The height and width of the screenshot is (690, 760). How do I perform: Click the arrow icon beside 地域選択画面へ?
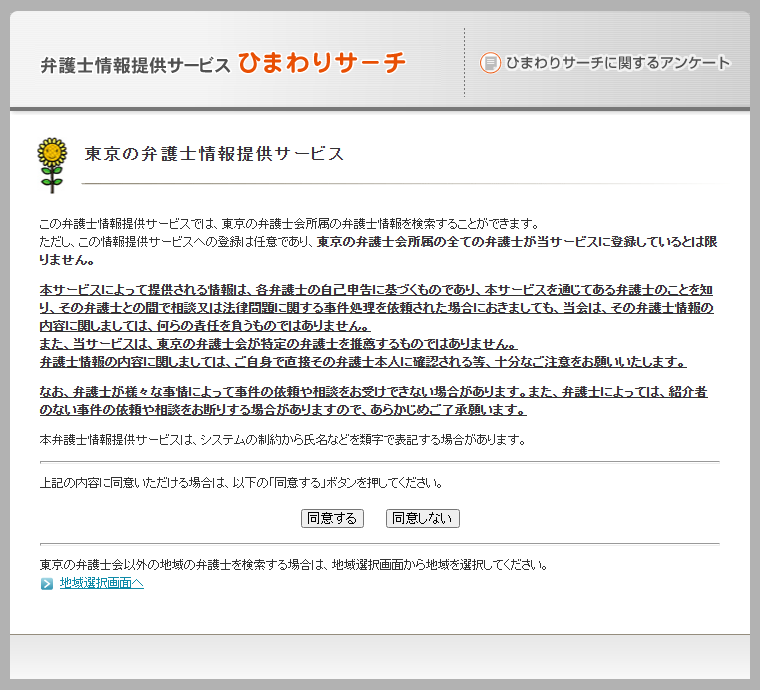(x=47, y=584)
